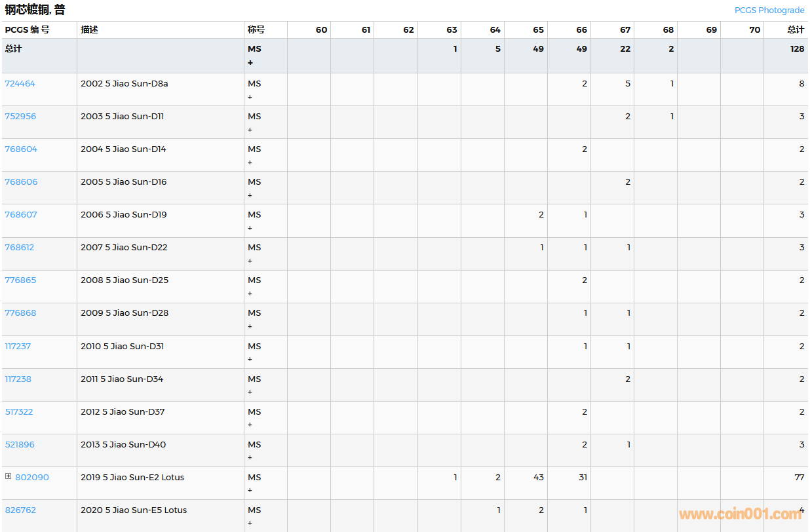Open the 768607 coin entry

(21, 214)
